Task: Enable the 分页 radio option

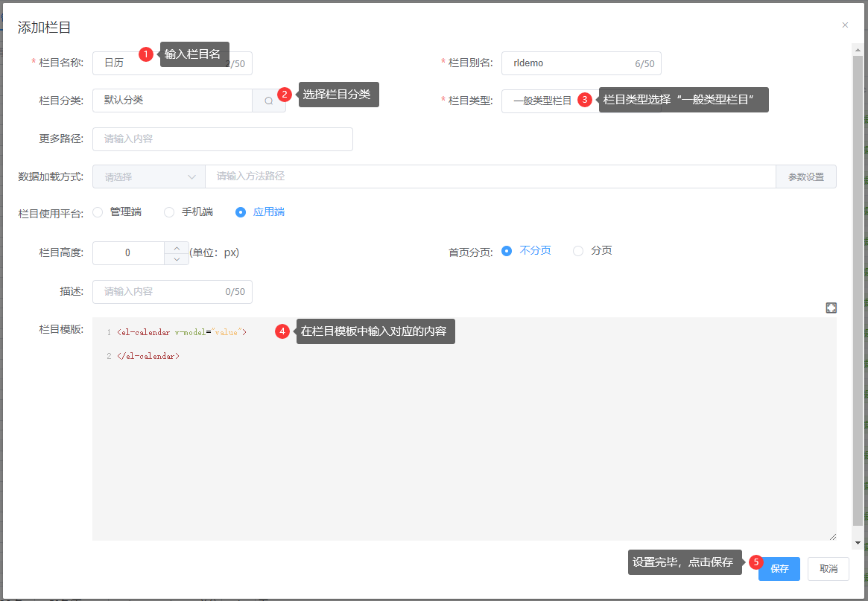Action: [578, 251]
